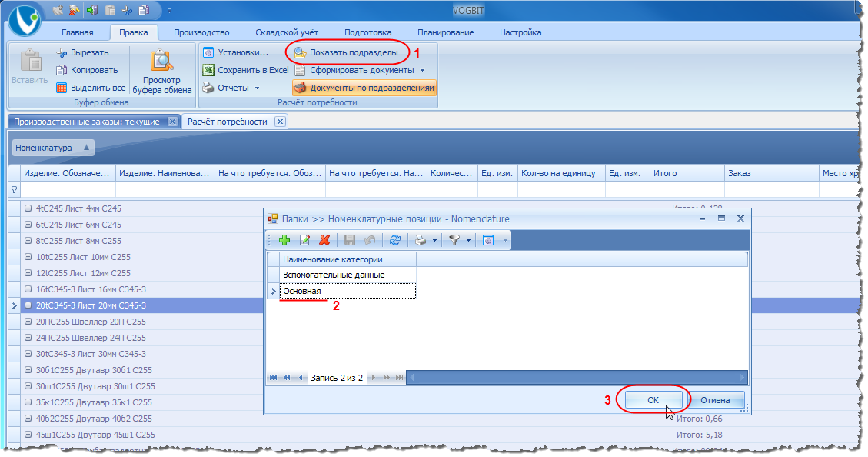
Task: Click Показать подразделы in ribbon
Action: pyautogui.click(x=346, y=52)
